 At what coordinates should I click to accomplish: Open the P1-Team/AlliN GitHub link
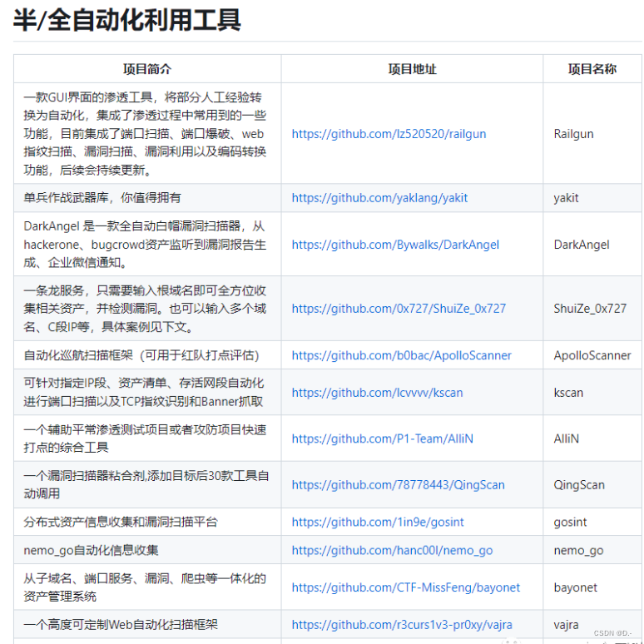point(382,438)
